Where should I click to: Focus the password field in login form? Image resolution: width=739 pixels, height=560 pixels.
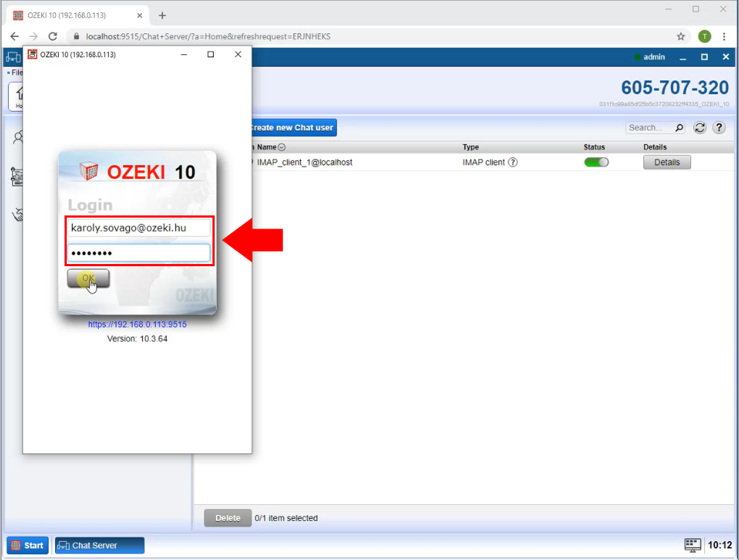[139, 253]
